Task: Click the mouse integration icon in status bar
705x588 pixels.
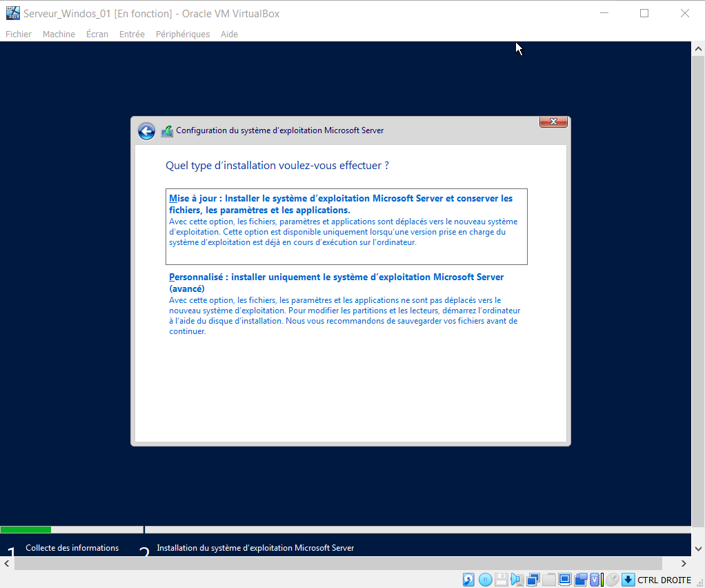Action: 613,580
